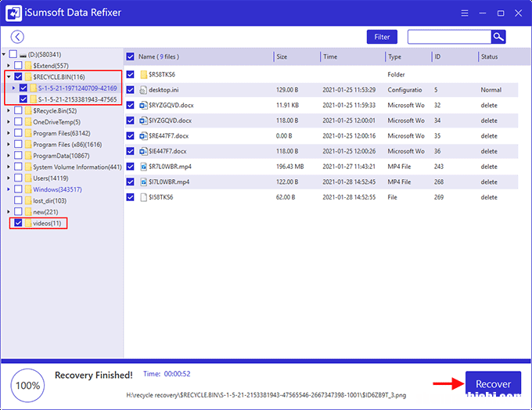
Task: Click the Windows folder icon
Action: coord(28,189)
